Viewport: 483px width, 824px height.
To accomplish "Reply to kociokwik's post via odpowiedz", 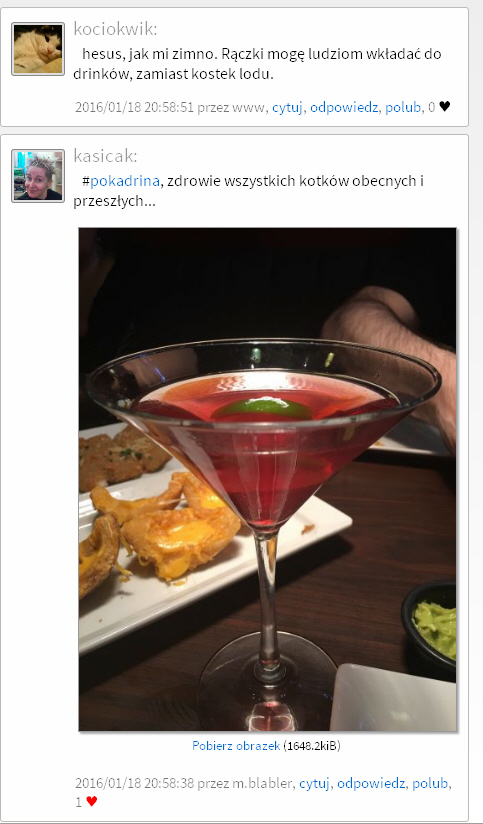I will pyautogui.click(x=344, y=108).
